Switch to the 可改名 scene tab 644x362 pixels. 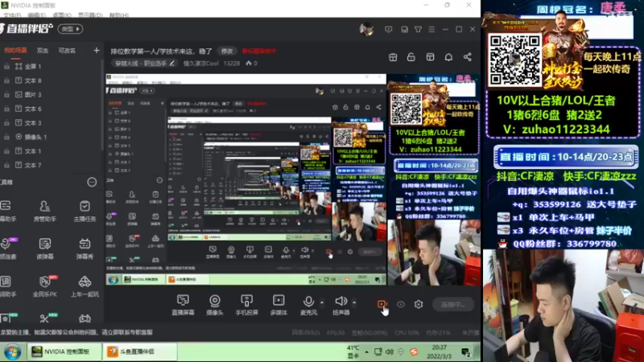pos(67,51)
